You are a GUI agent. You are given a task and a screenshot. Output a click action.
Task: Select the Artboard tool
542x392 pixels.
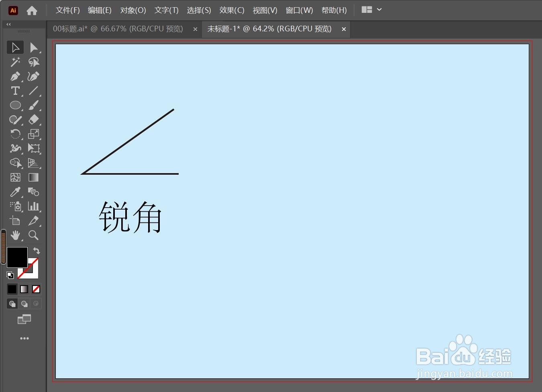[x=15, y=221]
